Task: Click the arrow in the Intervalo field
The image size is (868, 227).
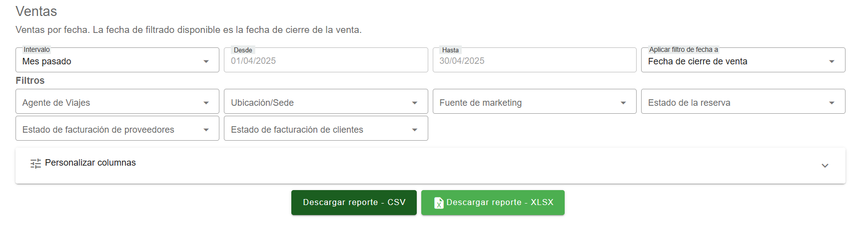Action: (x=206, y=61)
